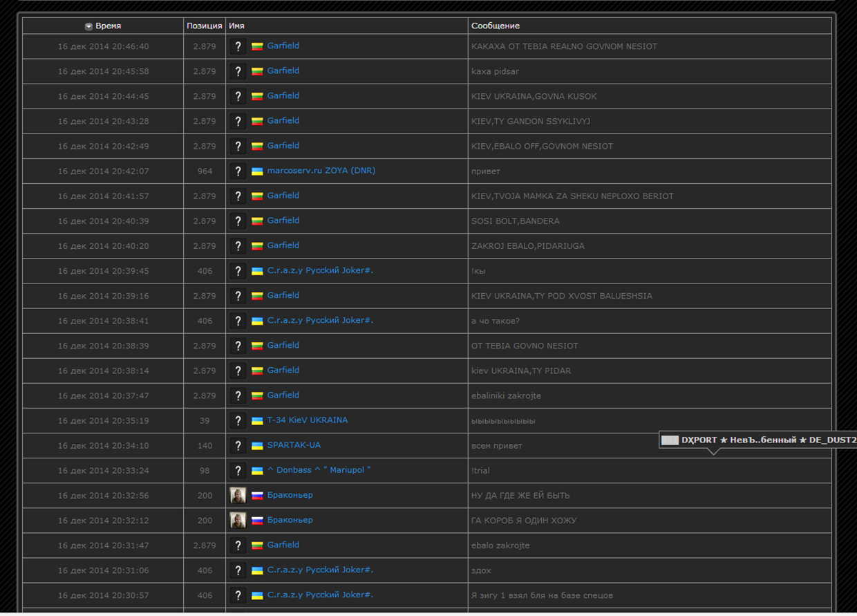857x616 pixels.
Task: Click the Russian flag in Браконьер's 20:32:12 row
Action: point(257,520)
